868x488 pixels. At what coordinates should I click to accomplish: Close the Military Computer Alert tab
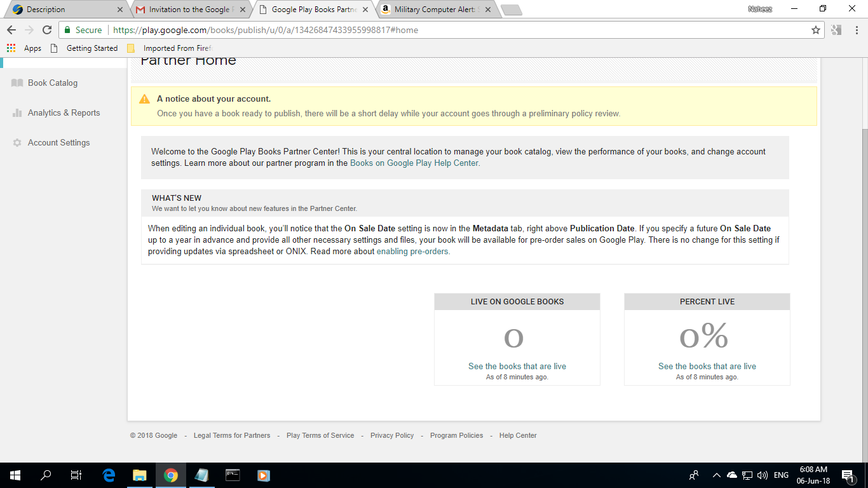[488, 10]
